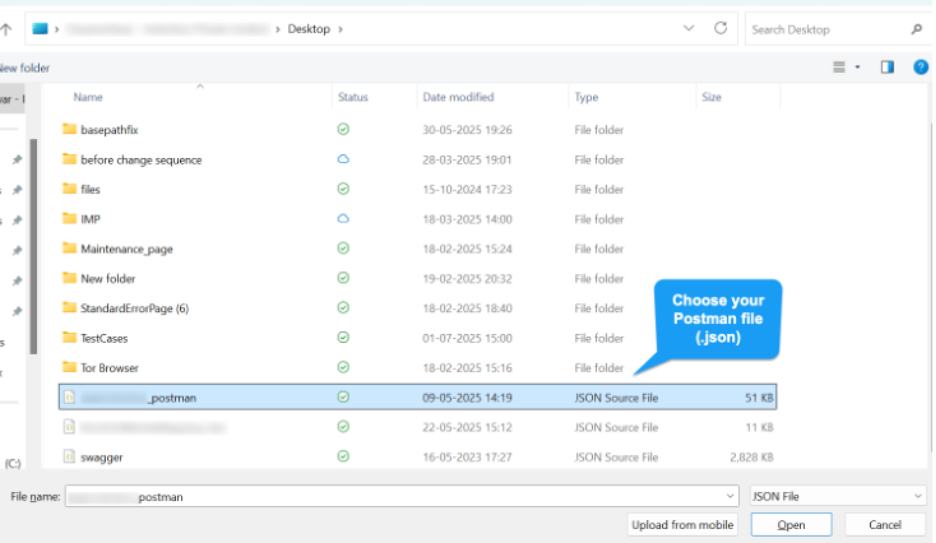This screenshot has height=543, width=936.
Task: Click the Up one level arrow
Action: click(5, 29)
